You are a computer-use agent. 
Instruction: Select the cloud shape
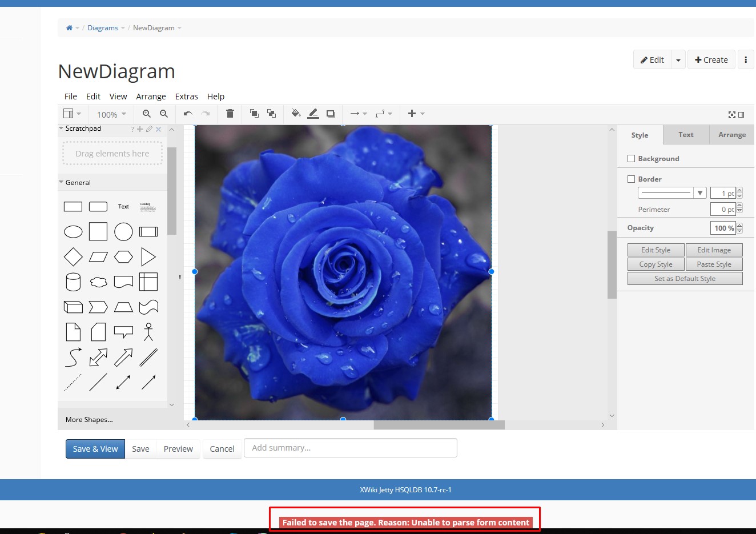coord(98,282)
